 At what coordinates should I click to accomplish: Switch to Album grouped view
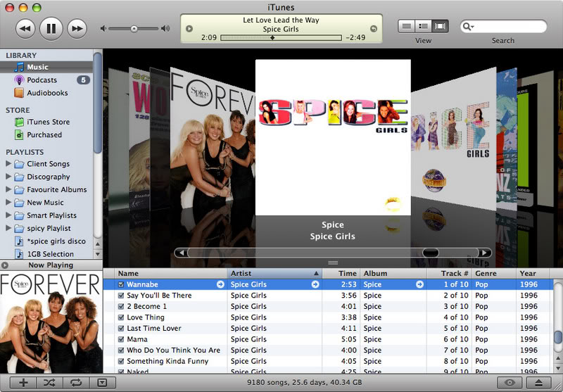tap(424, 26)
